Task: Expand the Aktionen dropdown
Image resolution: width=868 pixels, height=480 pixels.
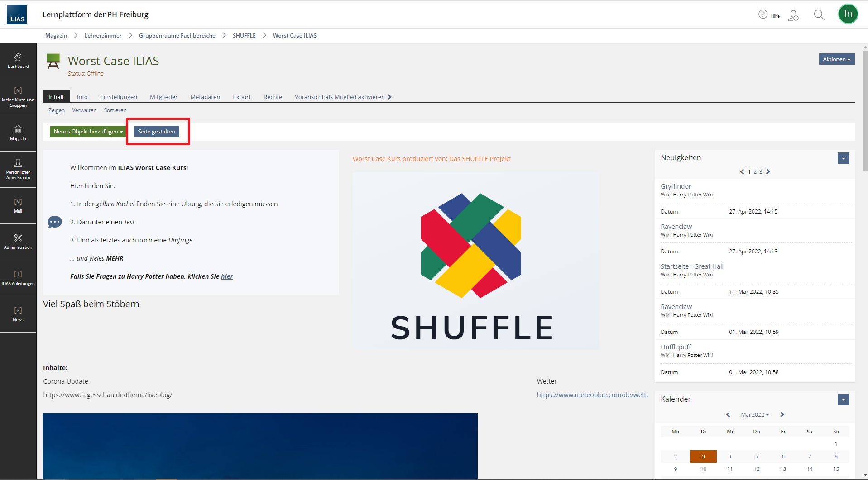Action: click(836, 59)
